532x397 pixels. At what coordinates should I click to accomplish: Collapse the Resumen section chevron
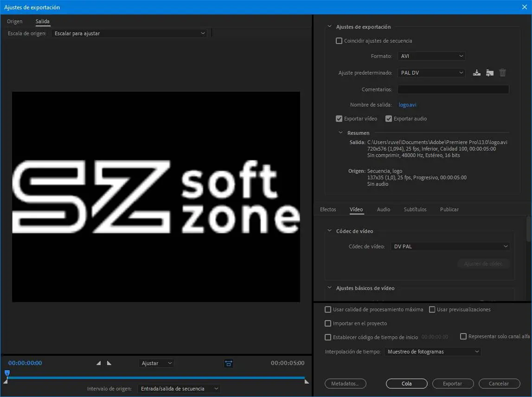click(340, 133)
